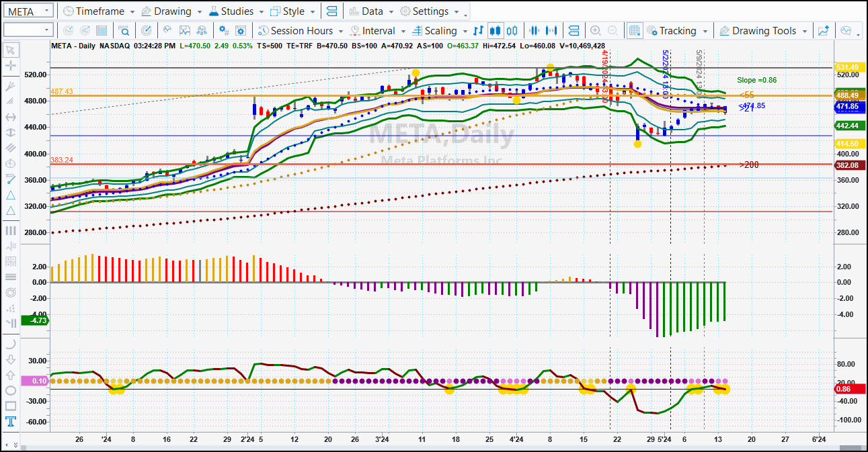Screen dimensions: 868x452
Task: Open the Style menu
Action: [x=293, y=11]
